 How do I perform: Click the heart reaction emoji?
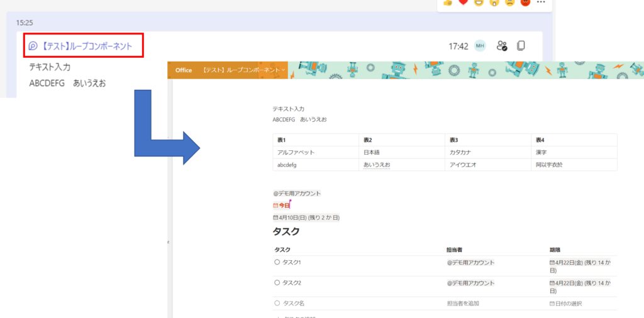tap(464, 2)
